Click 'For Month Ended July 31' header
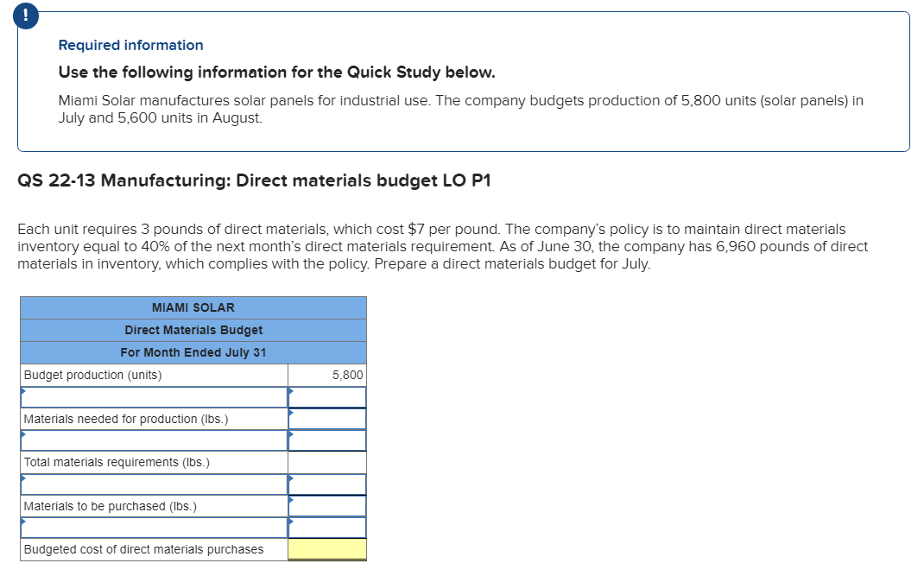The width and height of the screenshot is (924, 563). pos(193,352)
